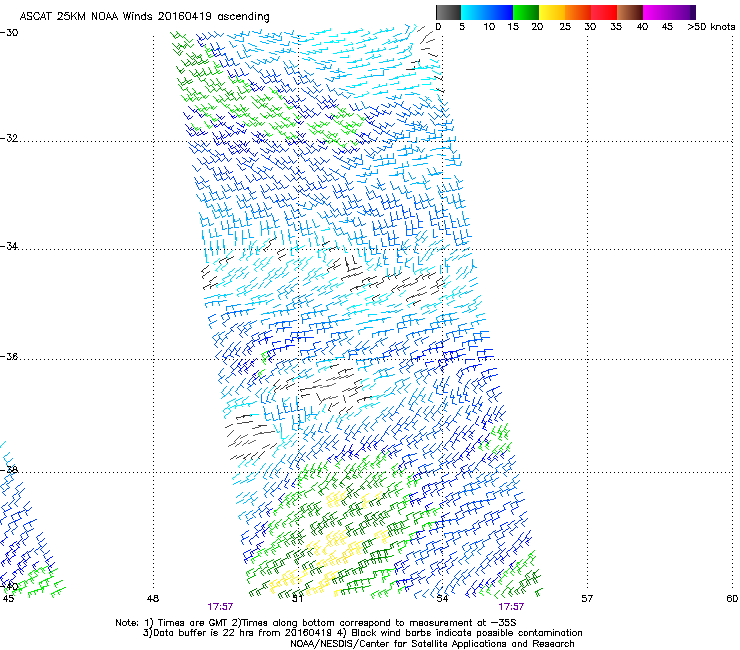Click the '-40' latitude axis label
The image size is (740, 650).
9,587
